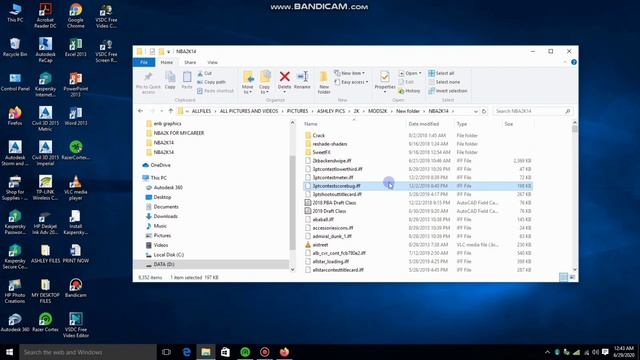The width and height of the screenshot is (640, 360).
Task: Select Local Disk (C:) in navigation pane
Action: point(169,255)
